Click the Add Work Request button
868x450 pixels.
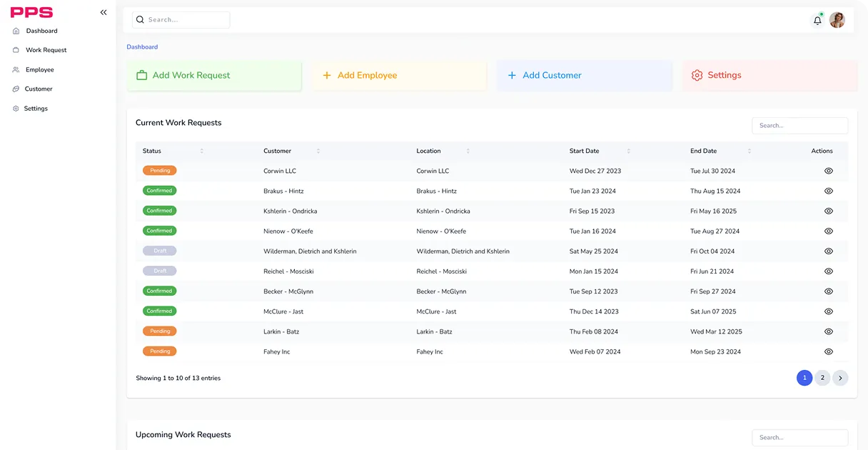[214, 75]
